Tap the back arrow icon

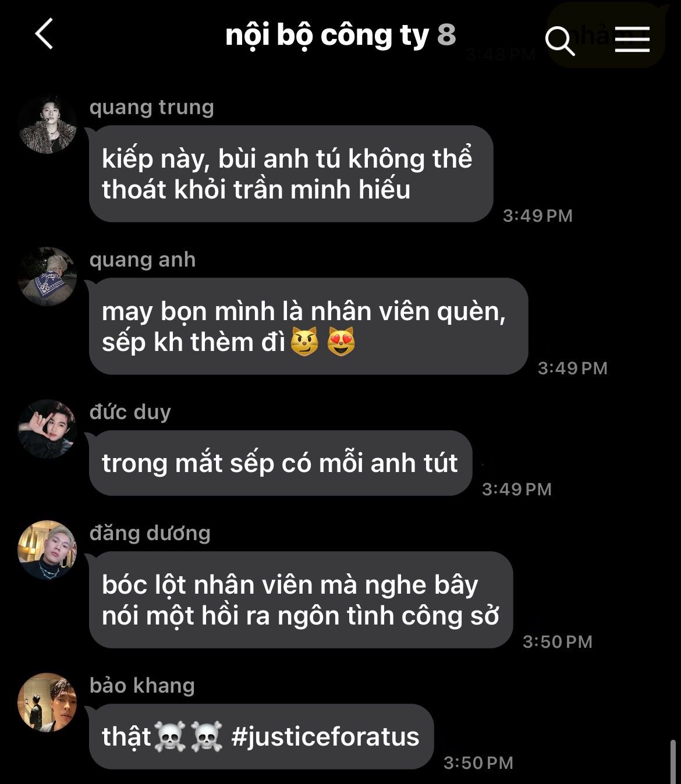(45, 34)
